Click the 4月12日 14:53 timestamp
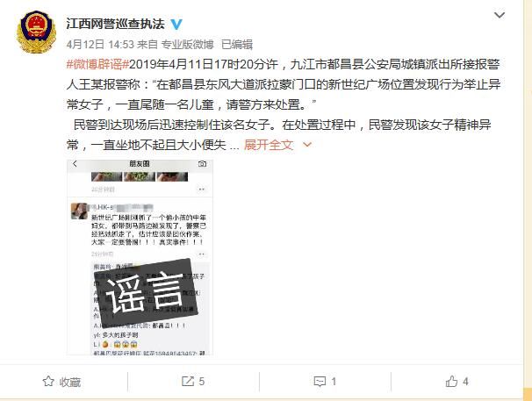The width and height of the screenshot is (532, 401). click(x=100, y=45)
